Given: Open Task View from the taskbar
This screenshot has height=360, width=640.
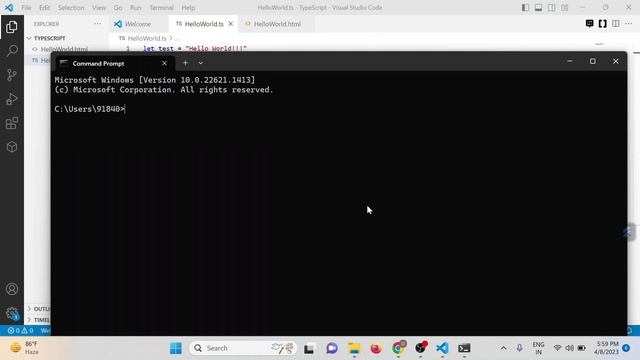Looking at the screenshot, I should tap(309, 348).
